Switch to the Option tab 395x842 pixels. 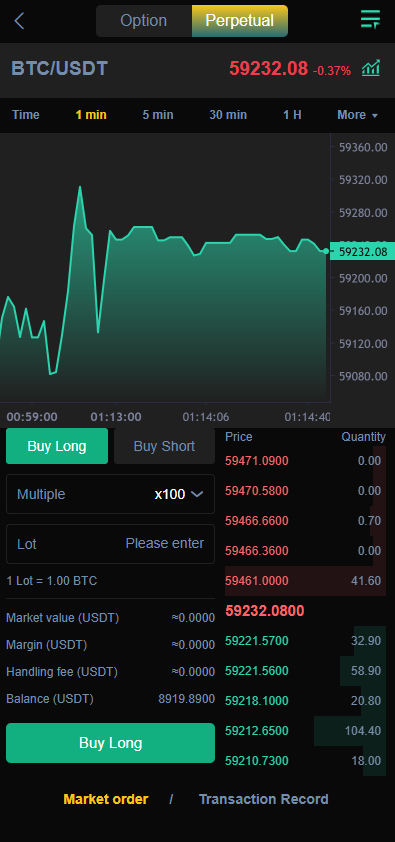[144, 21]
